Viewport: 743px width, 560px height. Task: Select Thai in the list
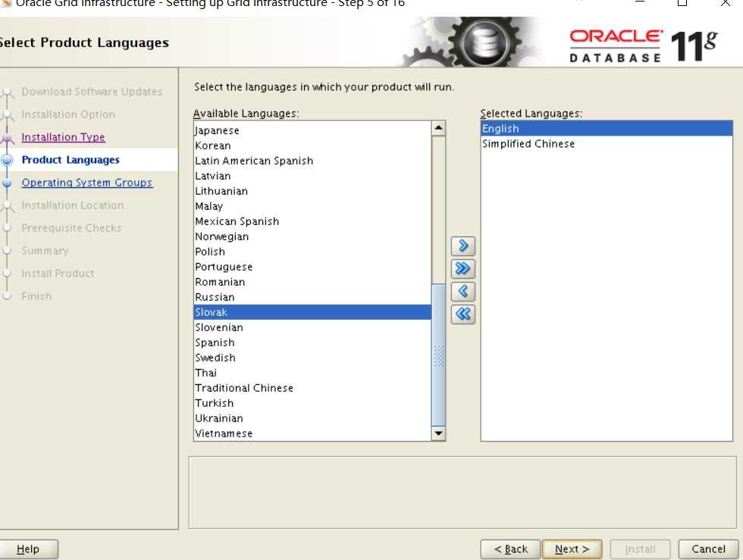[x=312, y=373]
